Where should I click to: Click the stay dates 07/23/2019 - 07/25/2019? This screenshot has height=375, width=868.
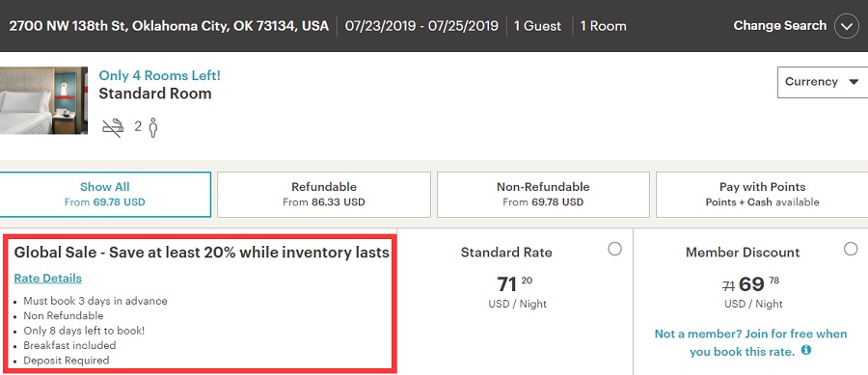click(x=421, y=26)
